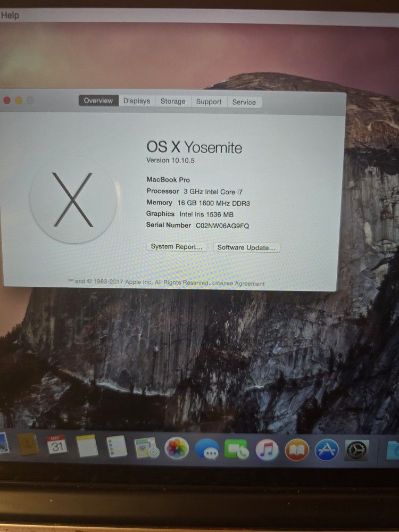Open Contacts from the Dock

[x=28, y=444]
